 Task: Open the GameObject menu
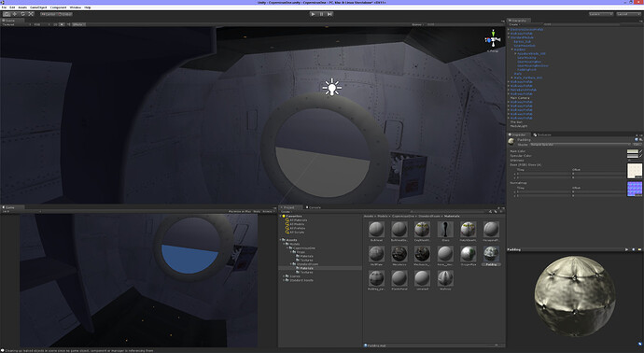[x=38, y=7]
